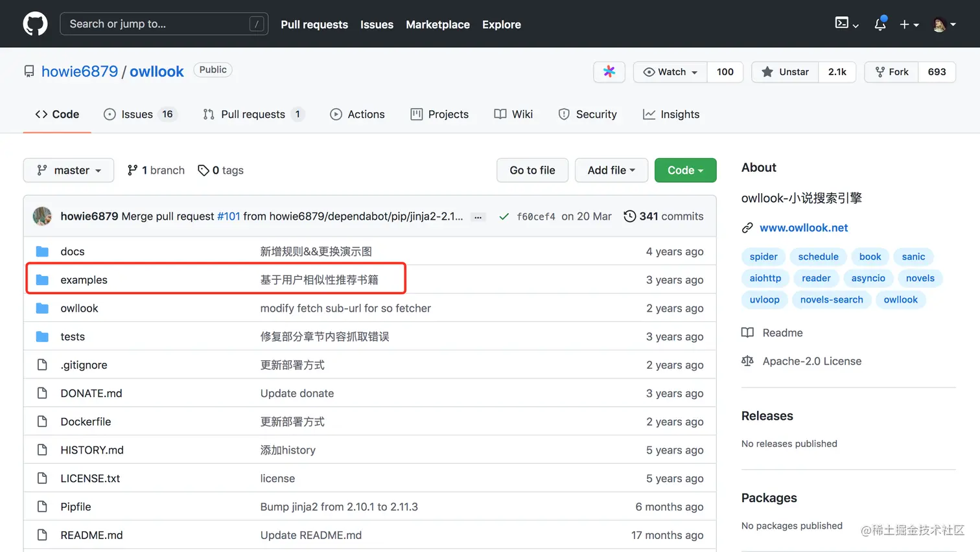Select the asyncio topic tag
The height and width of the screenshot is (552, 980).
(868, 278)
